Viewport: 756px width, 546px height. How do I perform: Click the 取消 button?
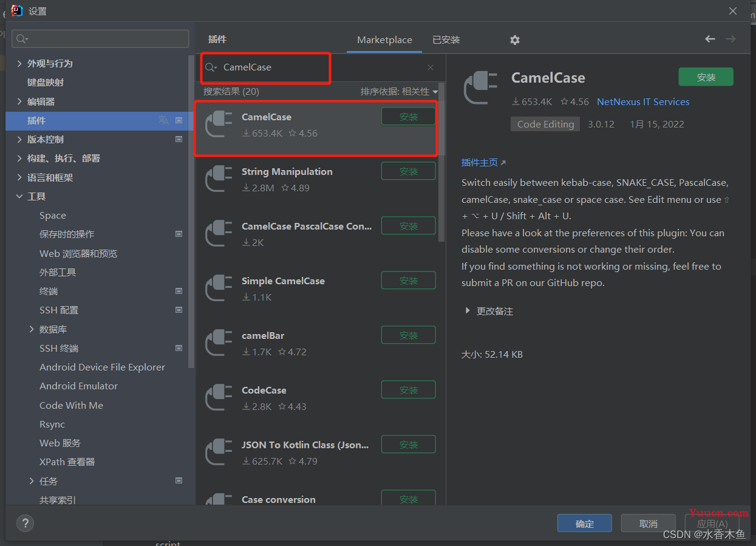coord(649,524)
